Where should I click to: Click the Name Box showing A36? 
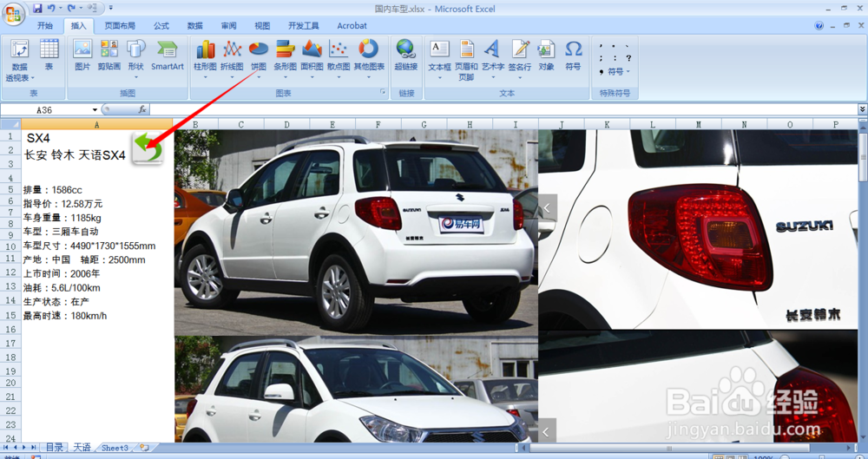pyautogui.click(x=44, y=109)
